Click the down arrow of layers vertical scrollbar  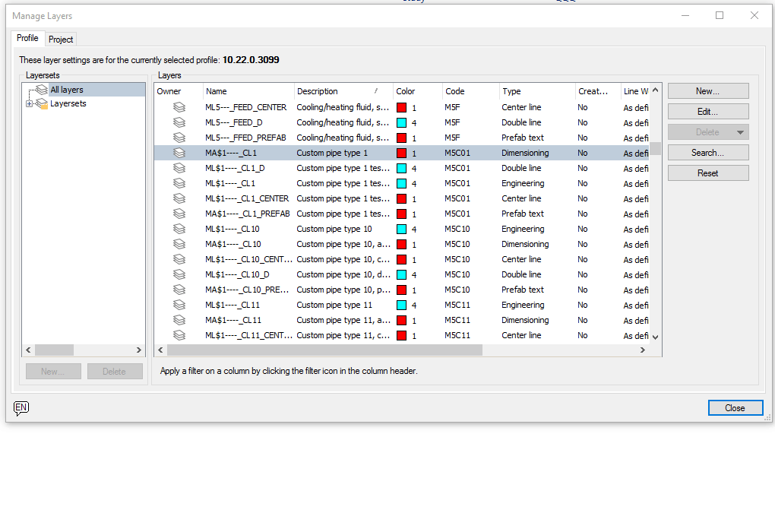pos(656,337)
